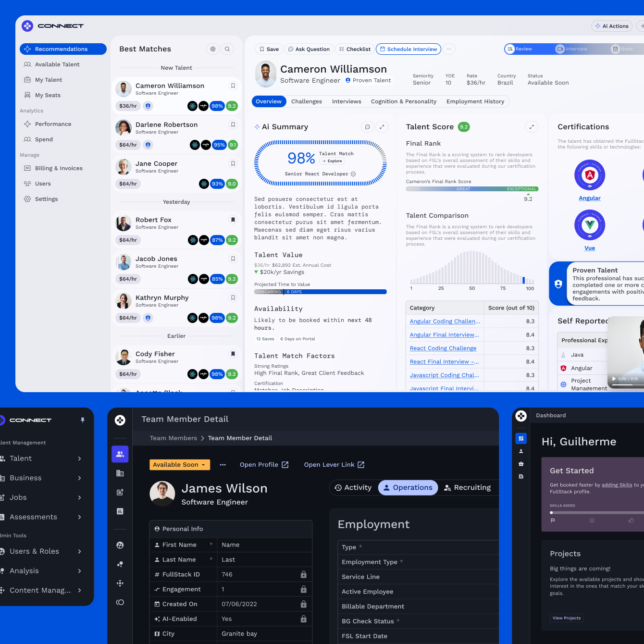This screenshot has height=644, width=644.
Task: Remove bookmark on Cody Fisher's card
Action: pos(233,354)
